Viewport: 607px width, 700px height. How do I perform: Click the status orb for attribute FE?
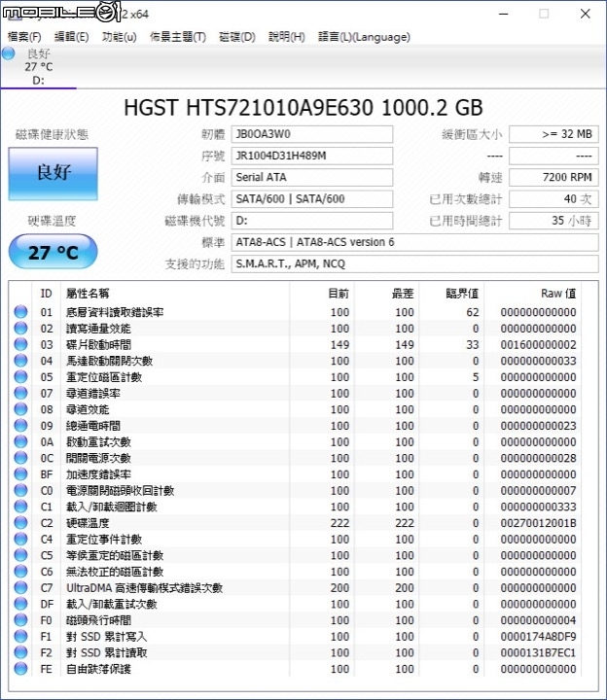(x=20, y=669)
